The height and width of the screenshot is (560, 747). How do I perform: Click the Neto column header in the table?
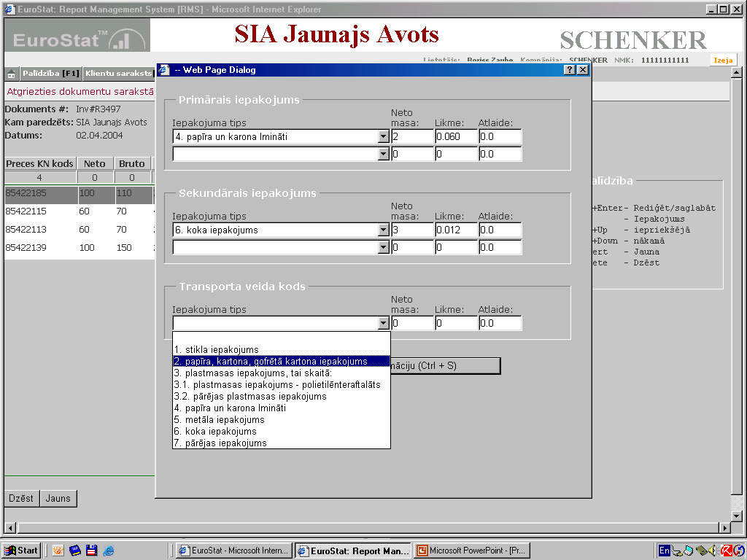(95, 164)
